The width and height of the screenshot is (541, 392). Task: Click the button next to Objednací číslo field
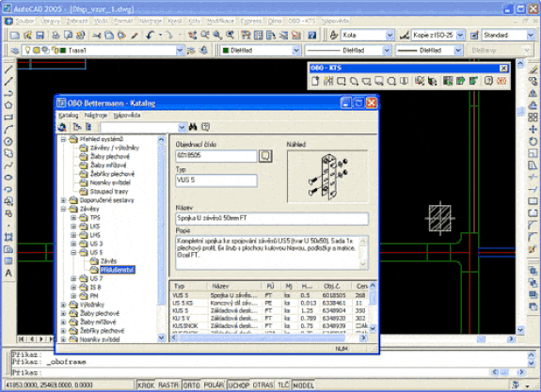click(x=265, y=156)
